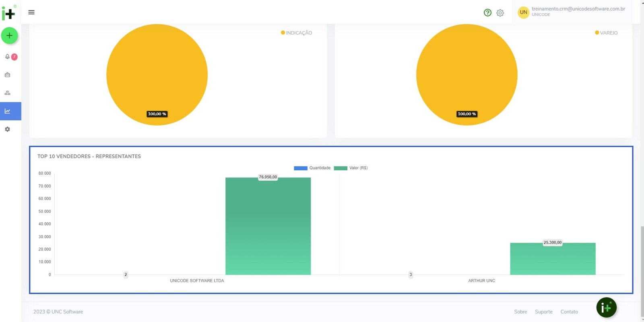Viewport: 644px width, 322px height.
Task: Open the briefcase icon in sidebar
Action: [7, 75]
